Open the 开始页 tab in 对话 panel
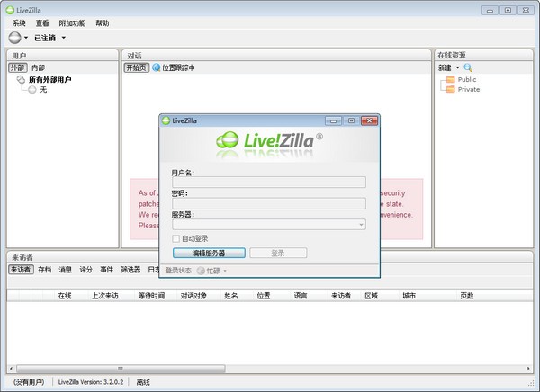540x392 pixels. [136, 67]
